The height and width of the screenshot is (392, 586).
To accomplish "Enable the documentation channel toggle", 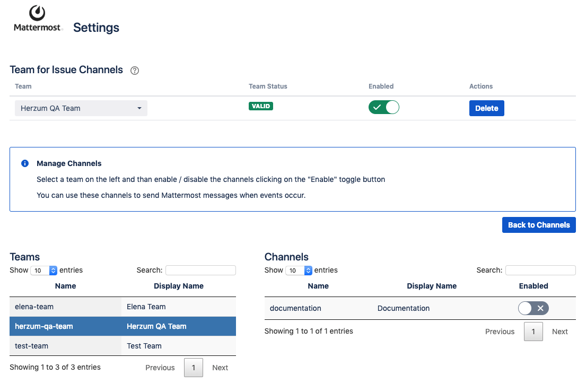I will [533, 308].
